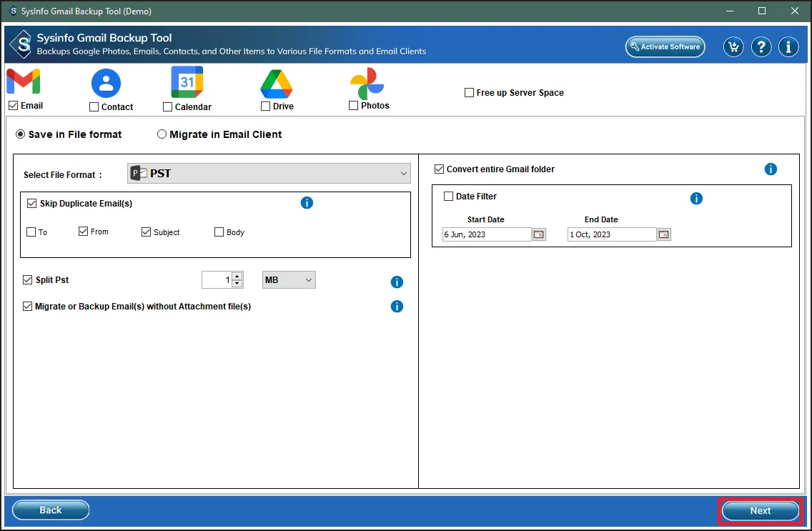Viewport: 812px width, 531px height.
Task: Enable the Date Filter checkbox
Action: (x=449, y=197)
